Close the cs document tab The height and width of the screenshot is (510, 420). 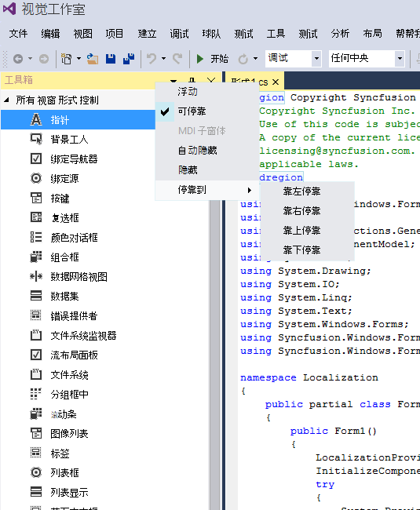click(x=276, y=82)
